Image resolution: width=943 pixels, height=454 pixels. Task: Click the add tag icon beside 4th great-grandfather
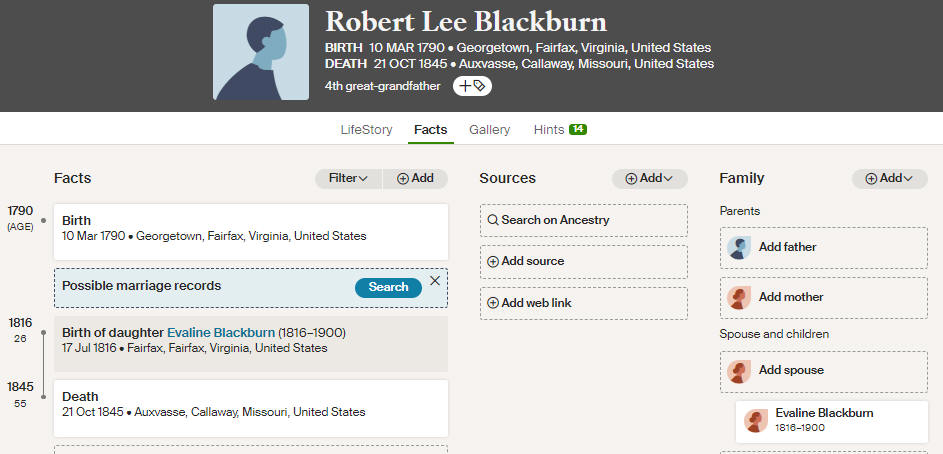(472, 86)
